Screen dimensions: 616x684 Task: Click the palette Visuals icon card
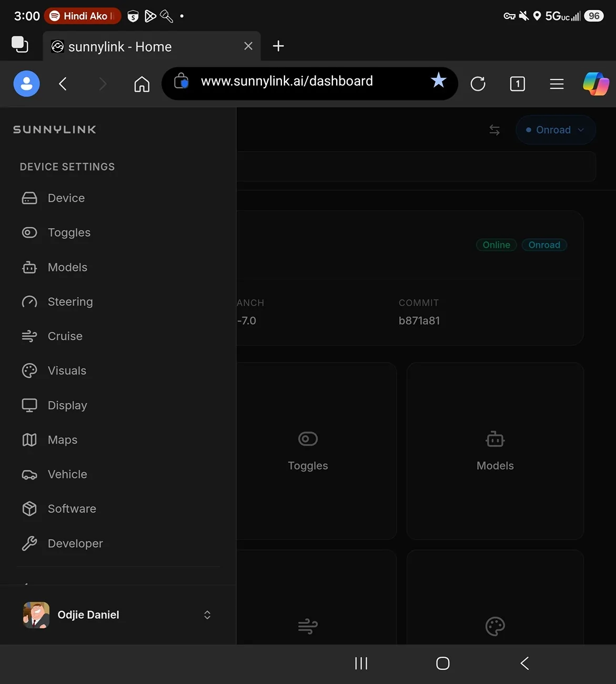(x=495, y=597)
